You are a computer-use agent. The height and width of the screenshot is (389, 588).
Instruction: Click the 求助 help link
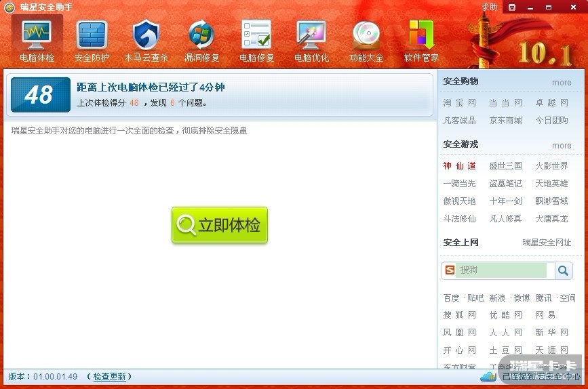coord(489,7)
